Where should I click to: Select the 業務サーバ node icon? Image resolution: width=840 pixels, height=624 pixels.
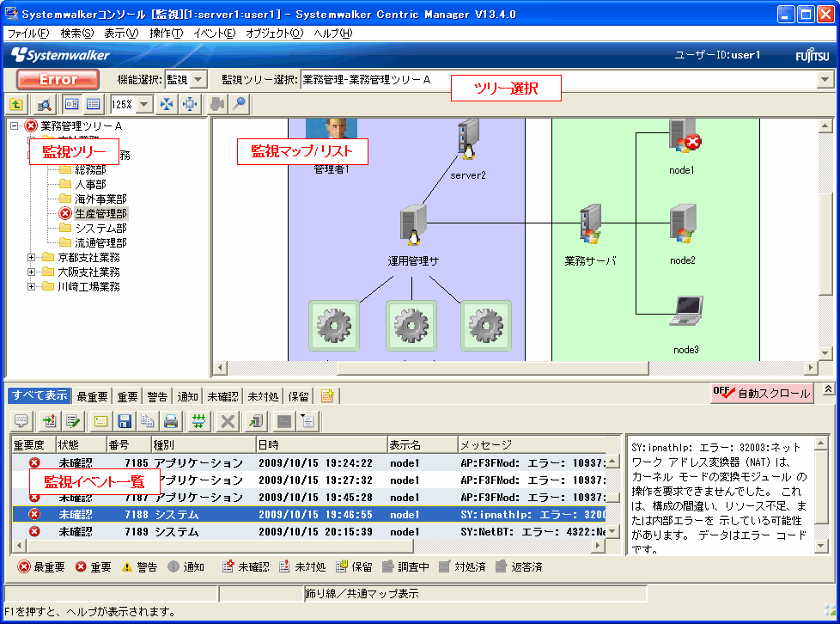pos(590,223)
